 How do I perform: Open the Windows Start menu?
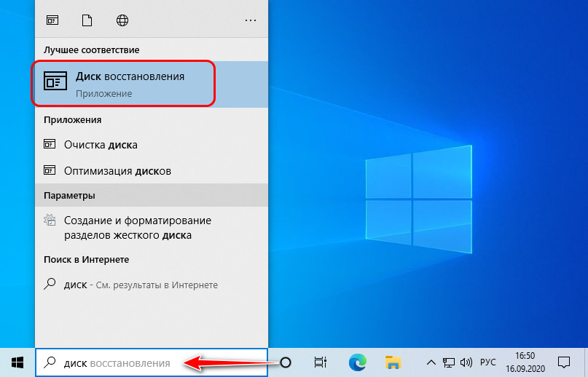tap(17, 362)
